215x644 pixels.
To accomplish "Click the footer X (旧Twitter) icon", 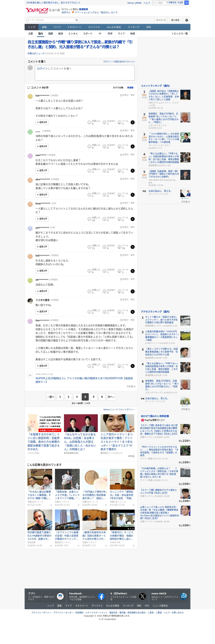I will click(142, 597).
